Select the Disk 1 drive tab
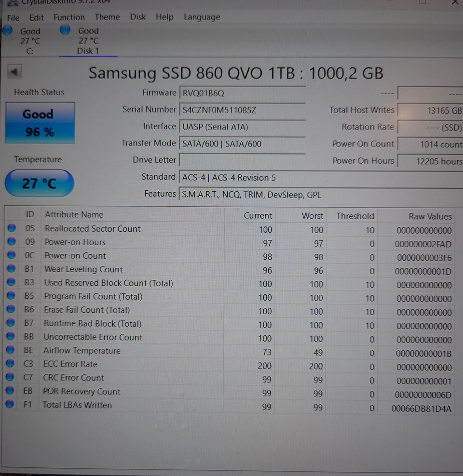The image size is (463, 476). pos(88,40)
